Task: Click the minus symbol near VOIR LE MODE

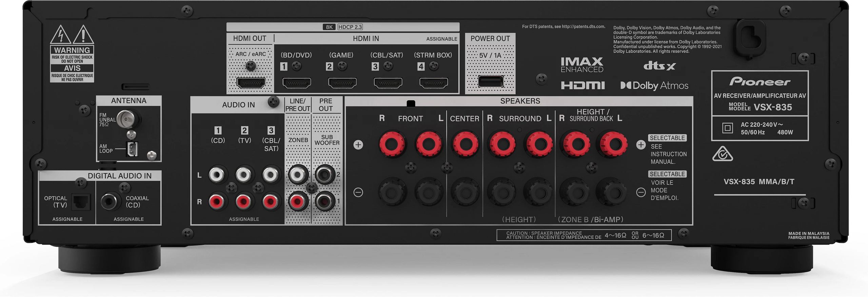Action: [x=641, y=192]
